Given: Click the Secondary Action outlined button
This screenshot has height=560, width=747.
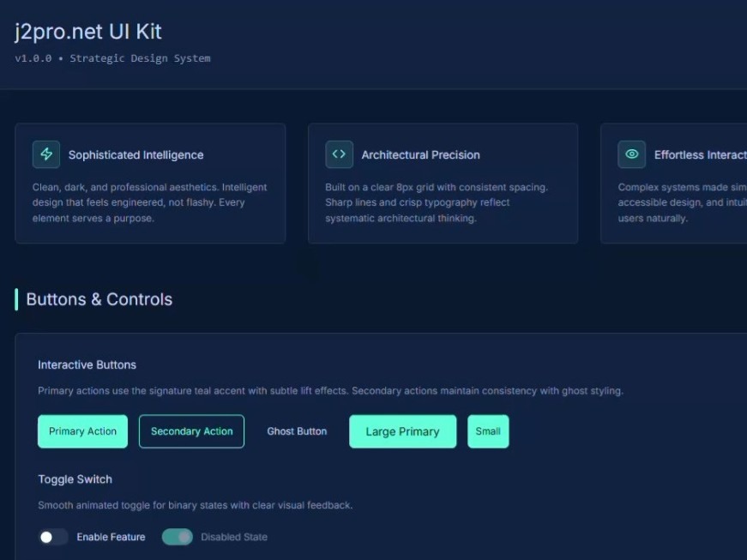Looking at the screenshot, I should point(191,431).
